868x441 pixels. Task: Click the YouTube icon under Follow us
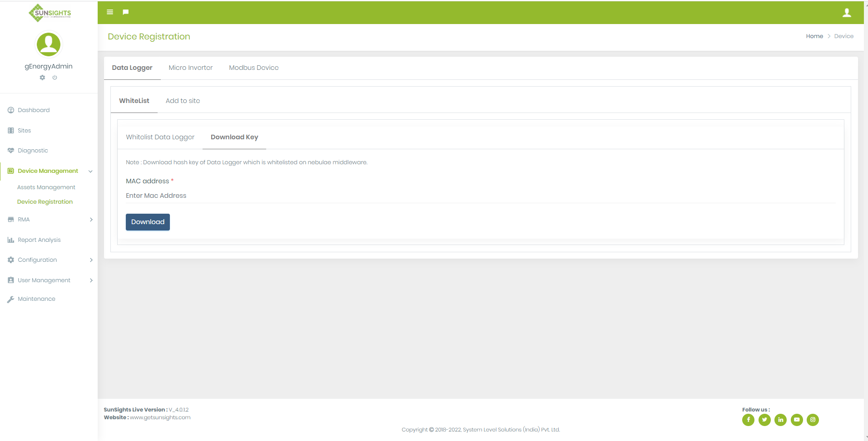click(797, 420)
